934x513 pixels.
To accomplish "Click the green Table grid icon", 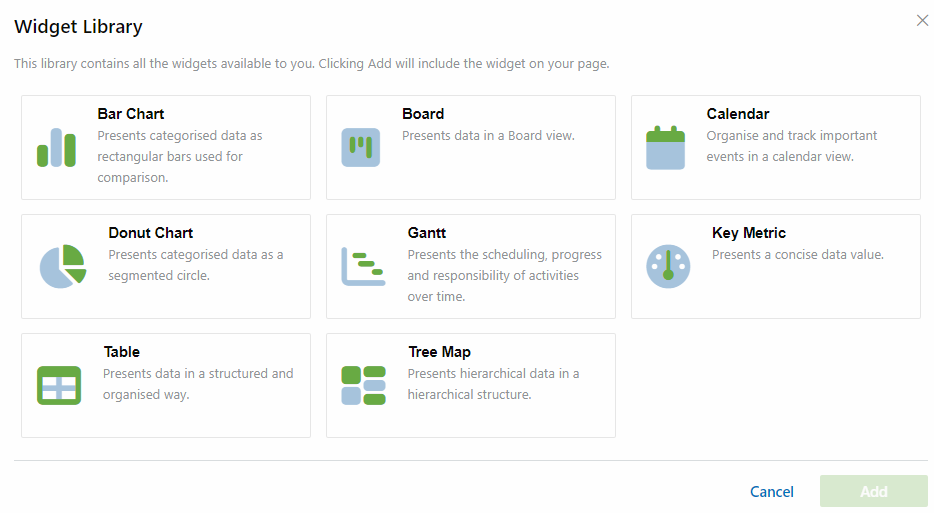I will [x=59, y=385].
